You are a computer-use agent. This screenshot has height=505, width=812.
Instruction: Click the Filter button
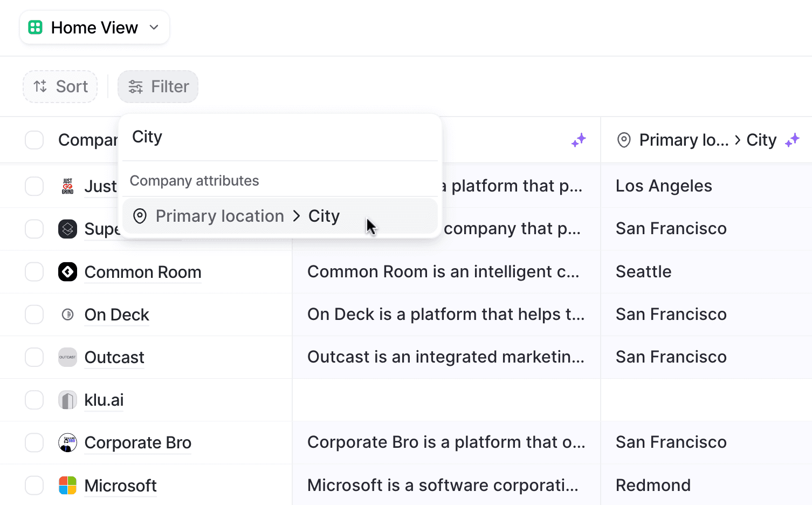pos(158,86)
